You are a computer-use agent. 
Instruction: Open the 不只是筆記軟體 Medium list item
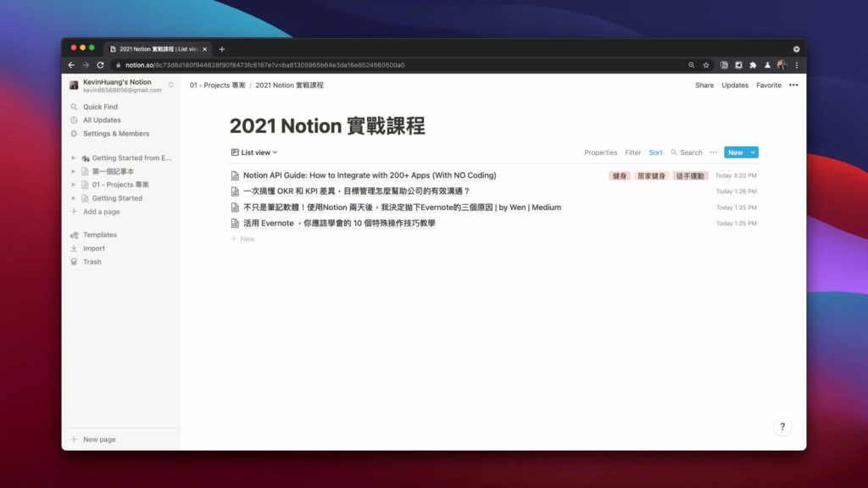(402, 208)
